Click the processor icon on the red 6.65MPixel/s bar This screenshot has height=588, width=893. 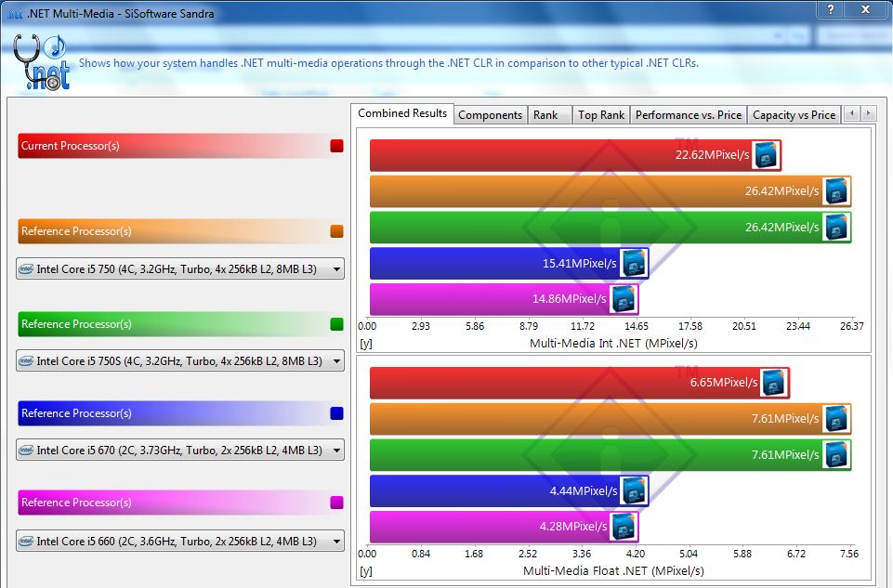tap(773, 383)
